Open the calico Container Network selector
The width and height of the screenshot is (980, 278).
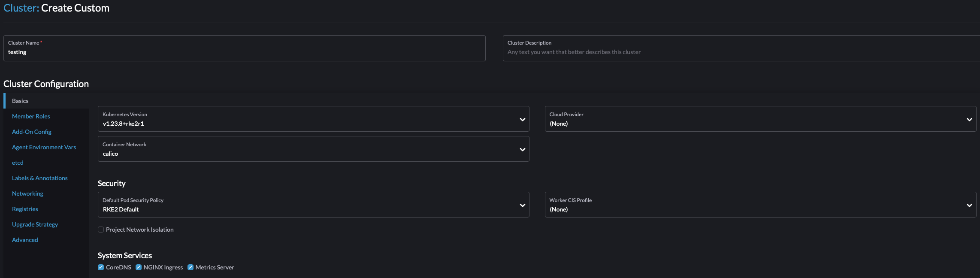tap(313, 149)
